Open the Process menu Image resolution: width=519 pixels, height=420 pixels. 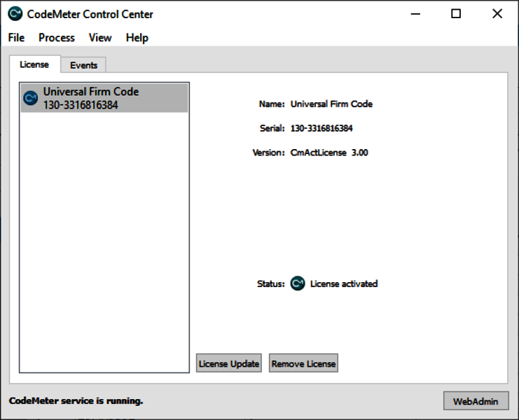click(57, 38)
